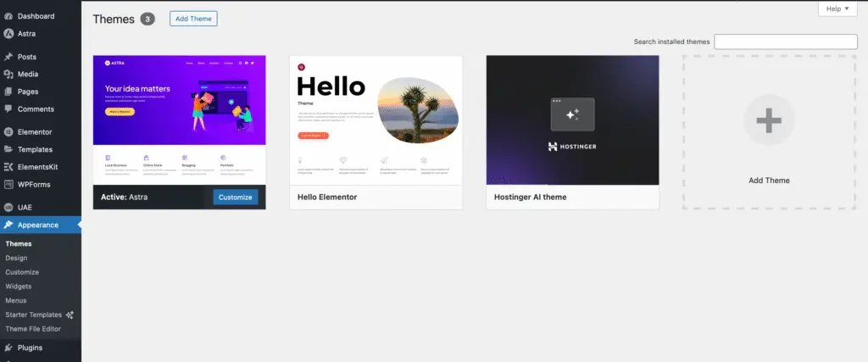
Task: Open Pages from the admin menu
Action: (x=41, y=92)
